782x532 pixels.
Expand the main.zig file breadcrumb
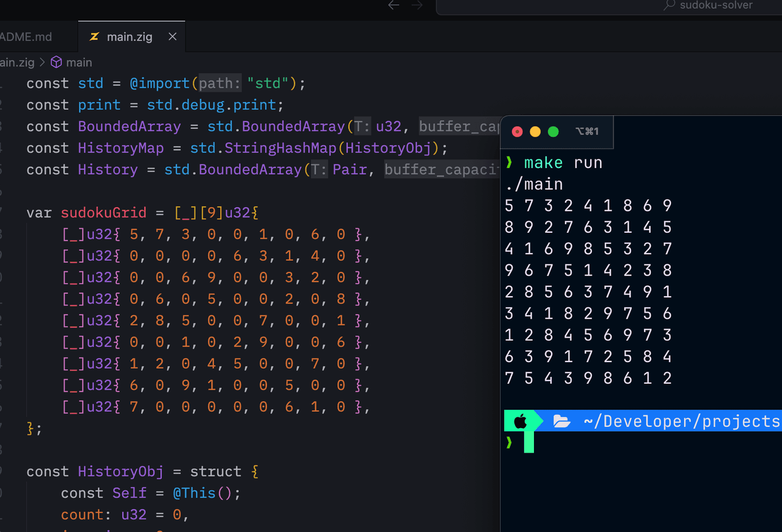(x=17, y=62)
